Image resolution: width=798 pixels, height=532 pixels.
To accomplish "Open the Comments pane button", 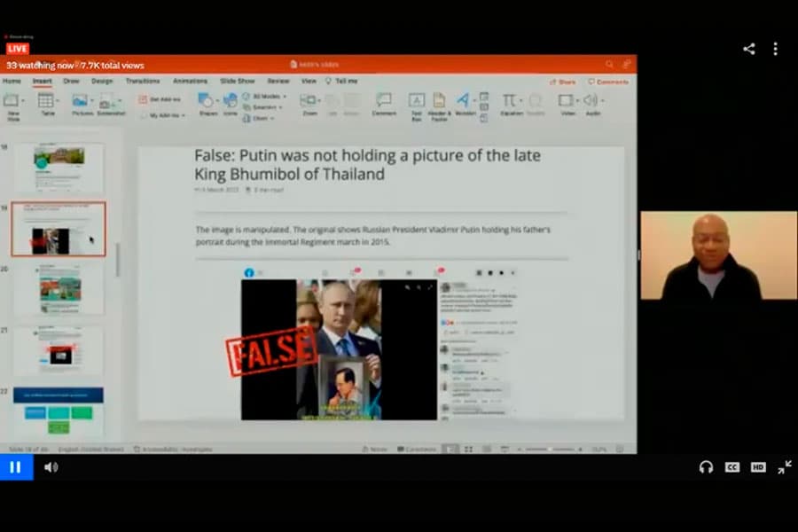I will 608,82.
